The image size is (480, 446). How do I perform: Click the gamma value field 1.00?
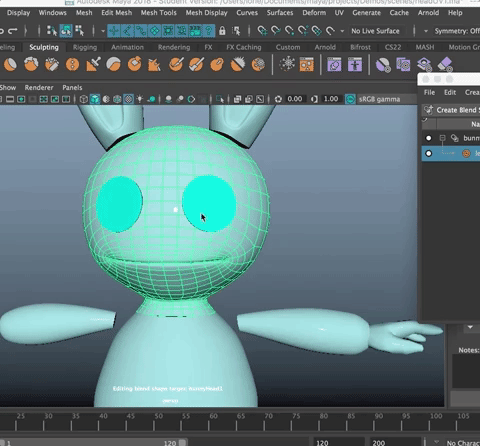[x=331, y=99]
